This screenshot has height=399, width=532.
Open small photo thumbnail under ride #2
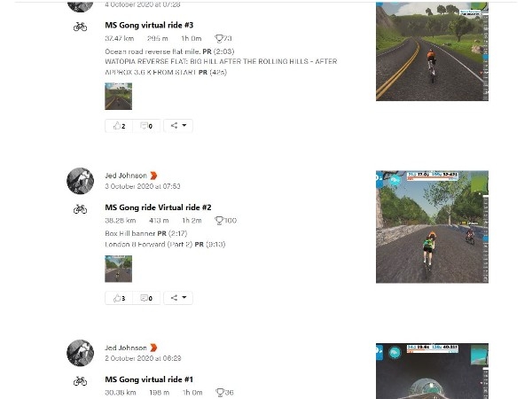tap(119, 269)
